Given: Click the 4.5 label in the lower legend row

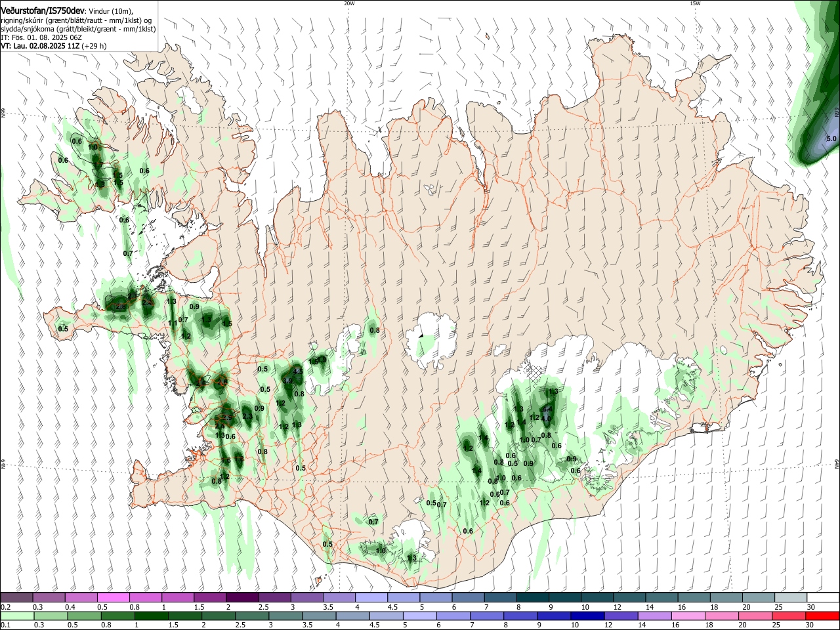Looking at the screenshot, I should [x=375, y=625].
